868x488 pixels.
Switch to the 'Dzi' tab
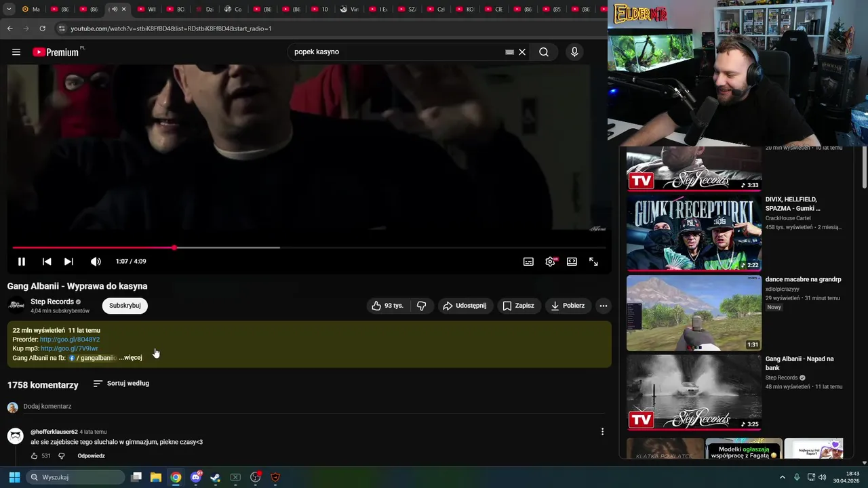tap(205, 9)
